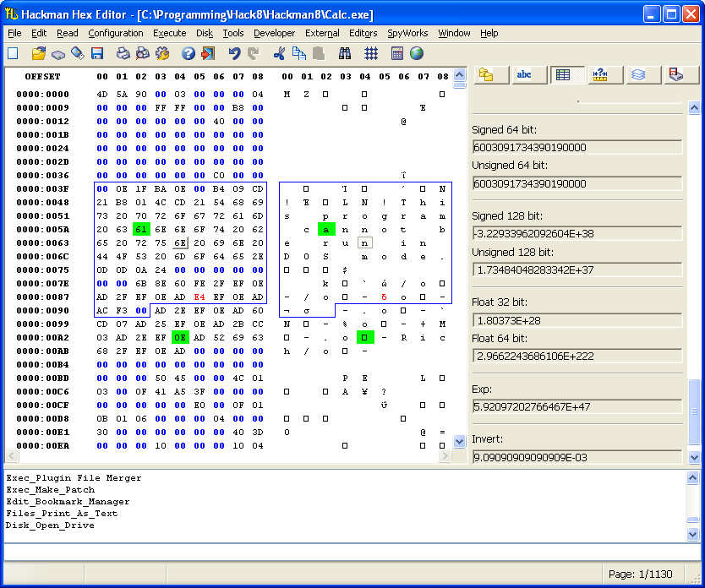Click the blue question mark Help icon
The height and width of the screenshot is (588, 705).
[189, 53]
